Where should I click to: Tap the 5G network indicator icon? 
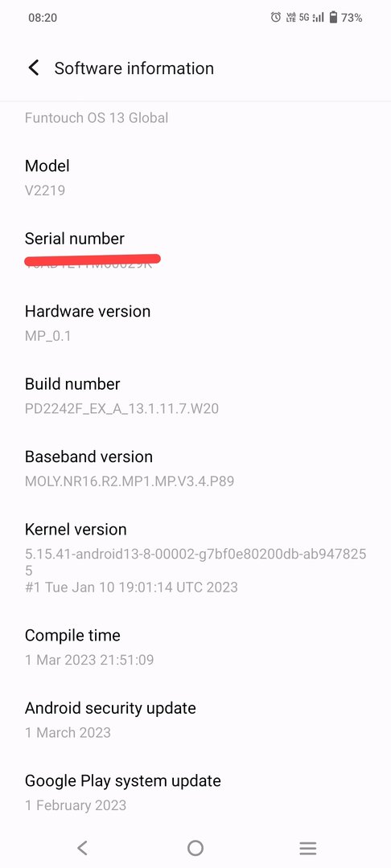304,18
